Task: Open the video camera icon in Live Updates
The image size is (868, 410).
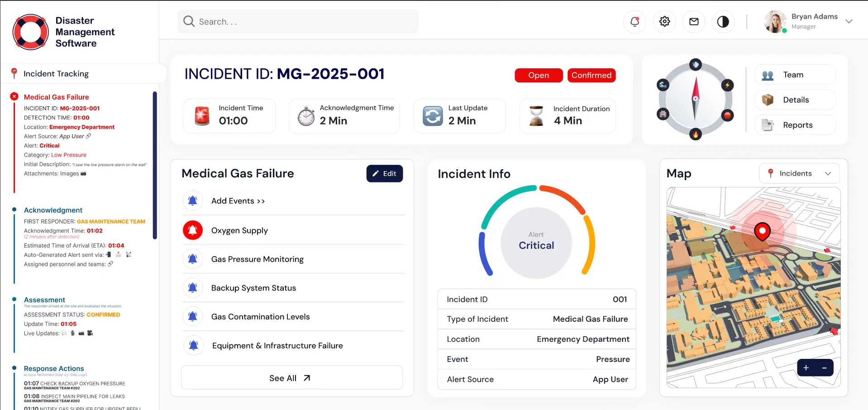Action: point(90,333)
